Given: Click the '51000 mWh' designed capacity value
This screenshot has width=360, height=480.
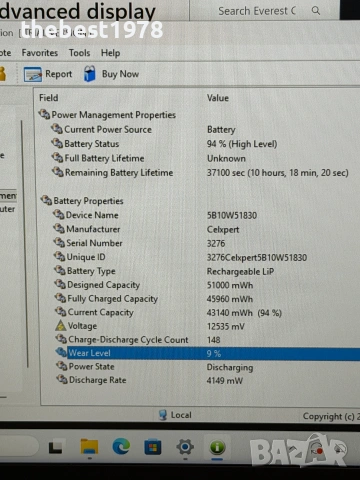Looking at the screenshot, I should coord(230,285).
